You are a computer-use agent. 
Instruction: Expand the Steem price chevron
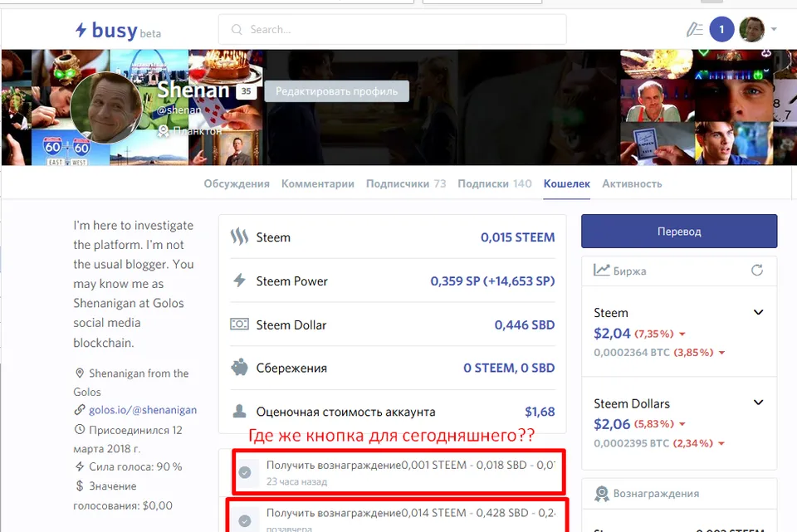(758, 312)
